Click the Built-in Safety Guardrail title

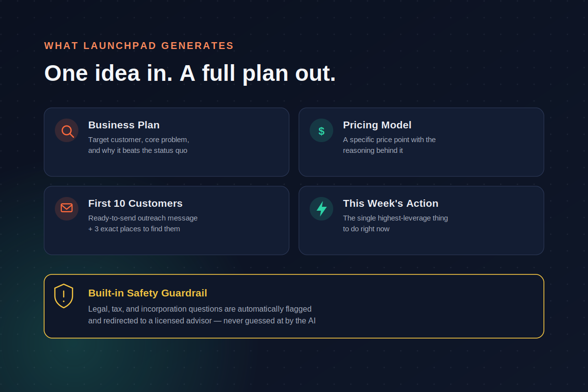(x=147, y=293)
